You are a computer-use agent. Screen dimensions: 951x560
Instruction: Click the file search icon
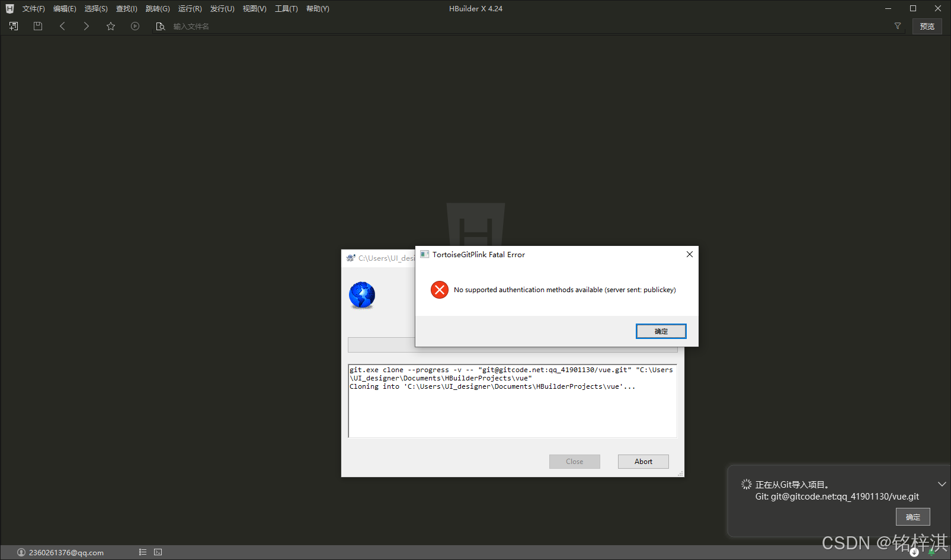(x=160, y=26)
